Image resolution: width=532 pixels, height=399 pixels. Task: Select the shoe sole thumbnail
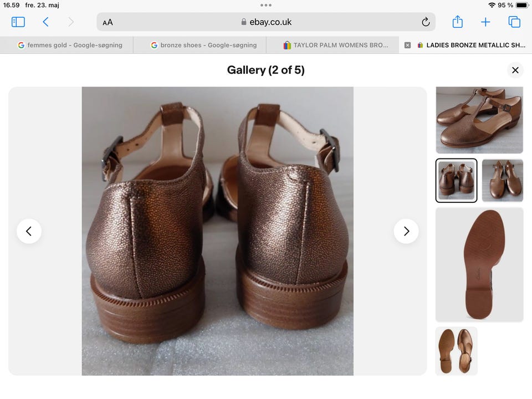(x=479, y=264)
